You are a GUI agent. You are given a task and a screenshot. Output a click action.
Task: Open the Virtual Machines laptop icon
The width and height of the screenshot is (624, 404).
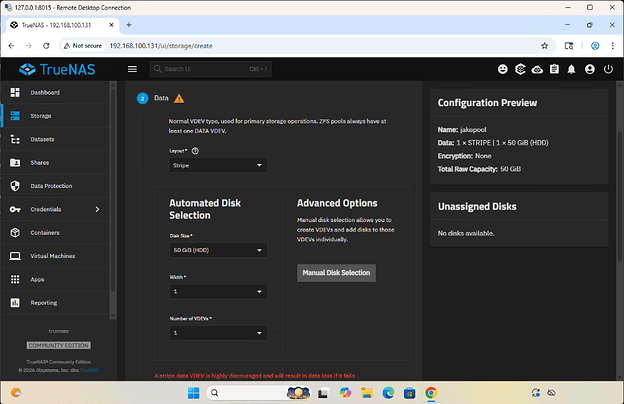pos(15,256)
